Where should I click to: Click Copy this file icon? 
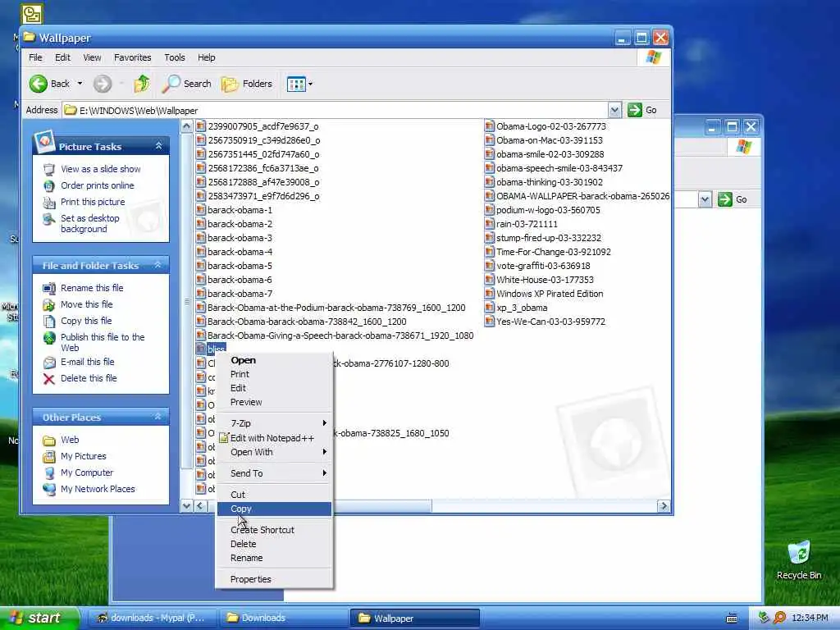[x=48, y=321]
